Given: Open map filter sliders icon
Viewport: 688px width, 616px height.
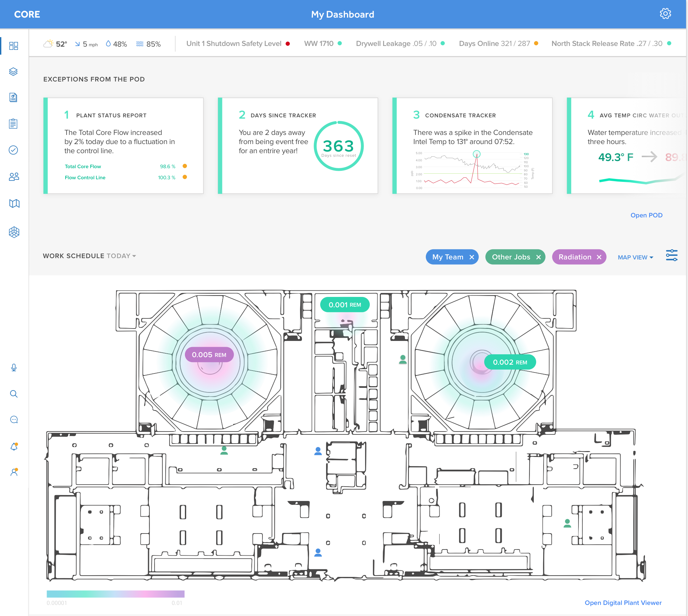Looking at the screenshot, I should pyautogui.click(x=672, y=255).
